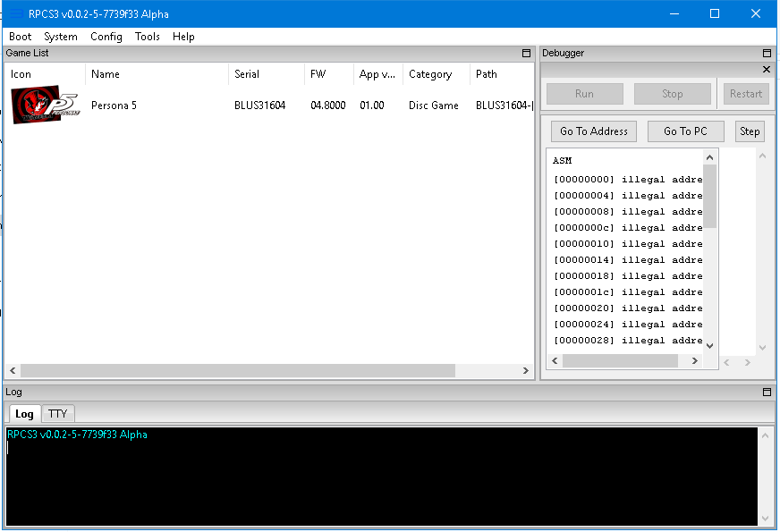Image resolution: width=780 pixels, height=532 pixels.
Task: Click the Path cell starting BLUS31604-
Action: (504, 106)
